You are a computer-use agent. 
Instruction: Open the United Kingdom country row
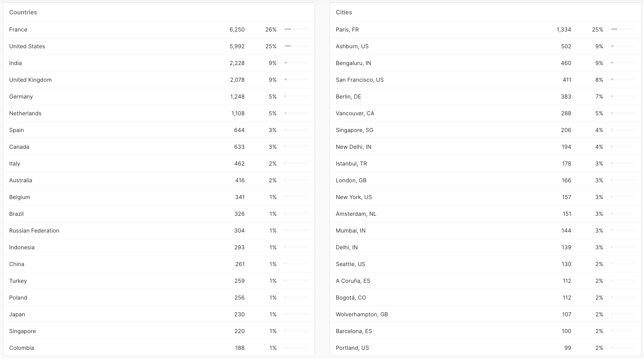(30, 80)
